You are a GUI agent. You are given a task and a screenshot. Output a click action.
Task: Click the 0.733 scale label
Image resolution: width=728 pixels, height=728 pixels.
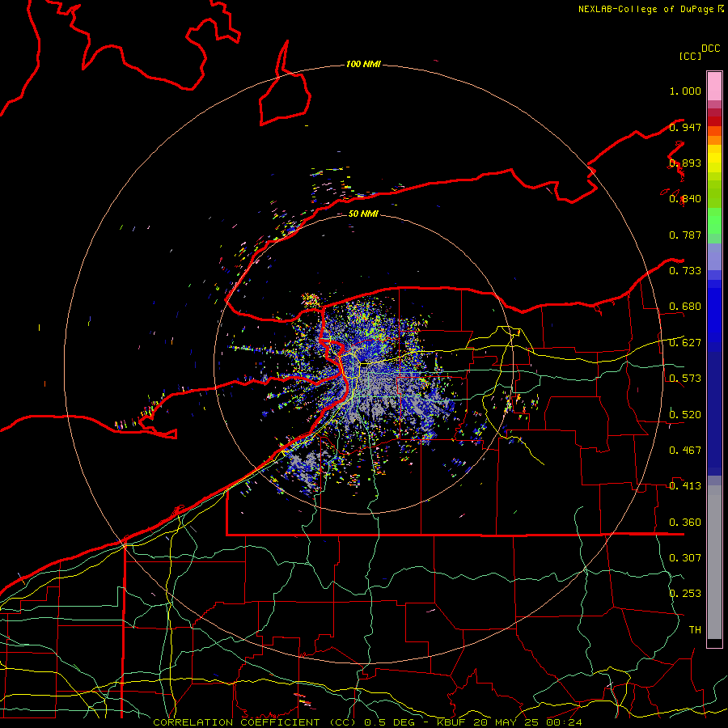pos(685,271)
